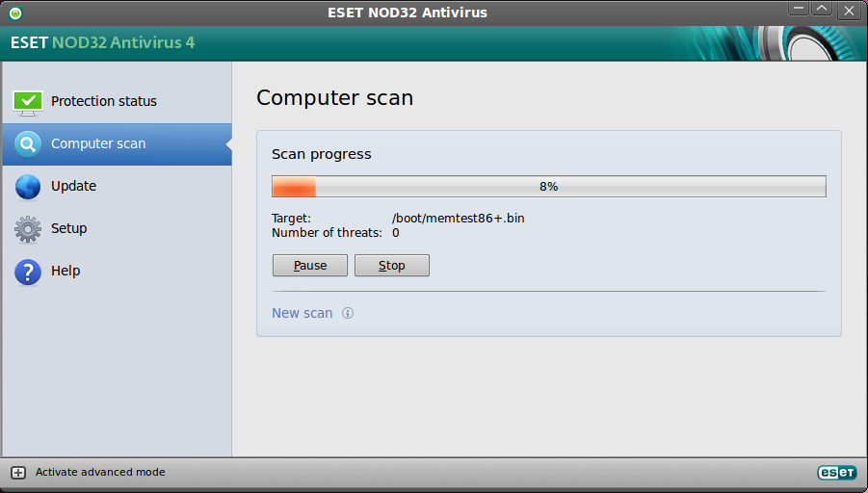Screen dimensions: 868x493
Task: Click the Computer scan magnifier icon
Action: [28, 144]
